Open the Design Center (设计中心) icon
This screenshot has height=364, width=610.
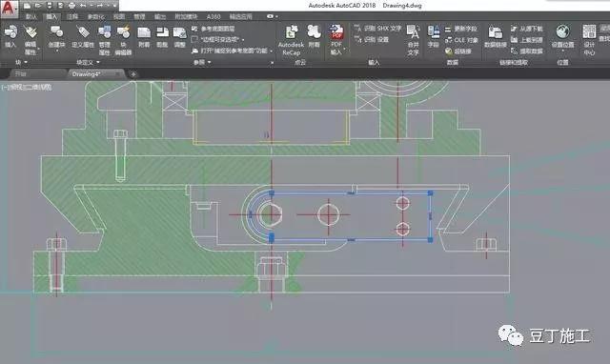coord(589,40)
